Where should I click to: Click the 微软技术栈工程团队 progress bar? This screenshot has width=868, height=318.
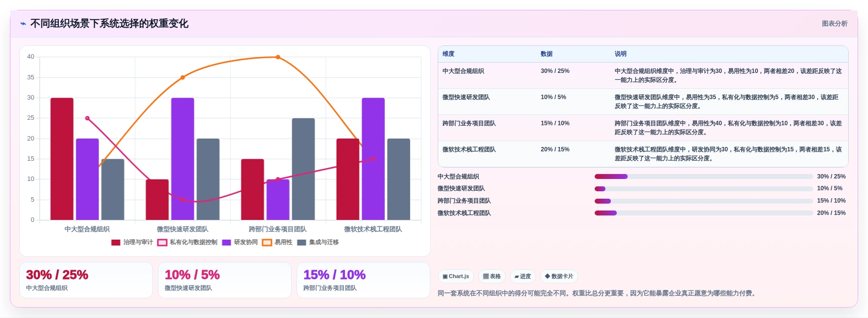pos(704,213)
